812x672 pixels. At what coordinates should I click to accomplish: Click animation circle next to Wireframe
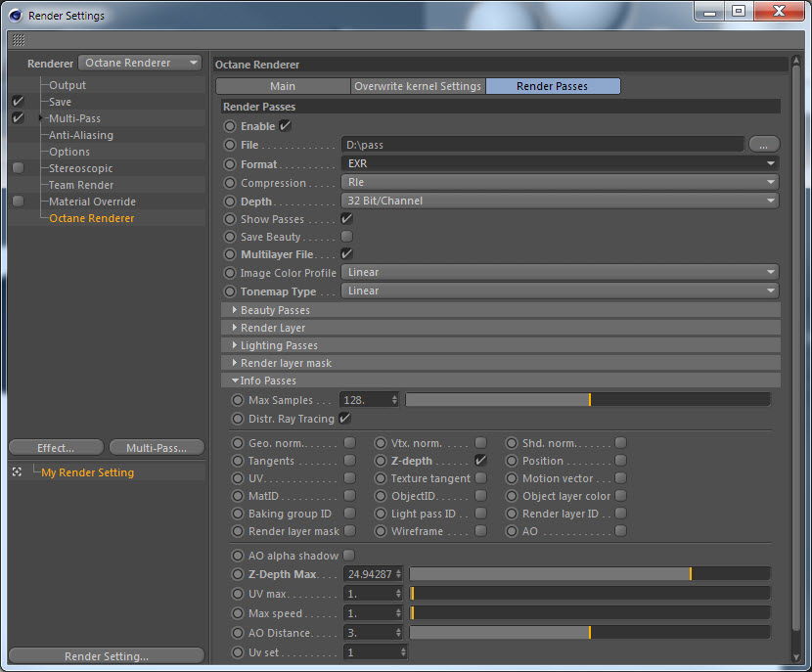point(381,531)
